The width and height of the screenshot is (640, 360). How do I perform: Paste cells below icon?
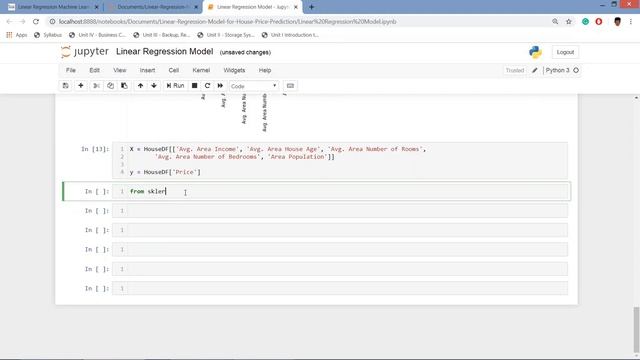pyautogui.click(x=124, y=86)
